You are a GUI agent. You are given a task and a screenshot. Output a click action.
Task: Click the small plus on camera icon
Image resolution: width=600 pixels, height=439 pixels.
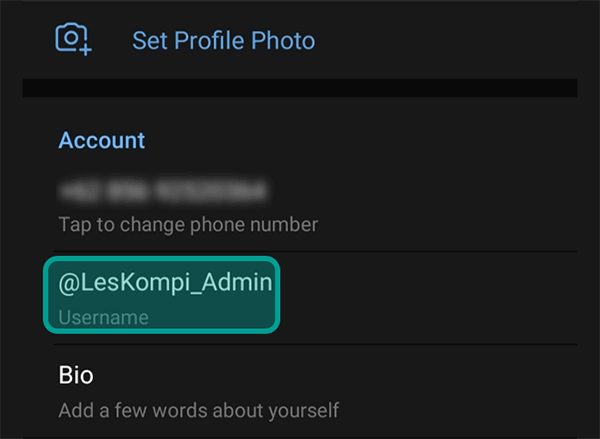tap(86, 50)
